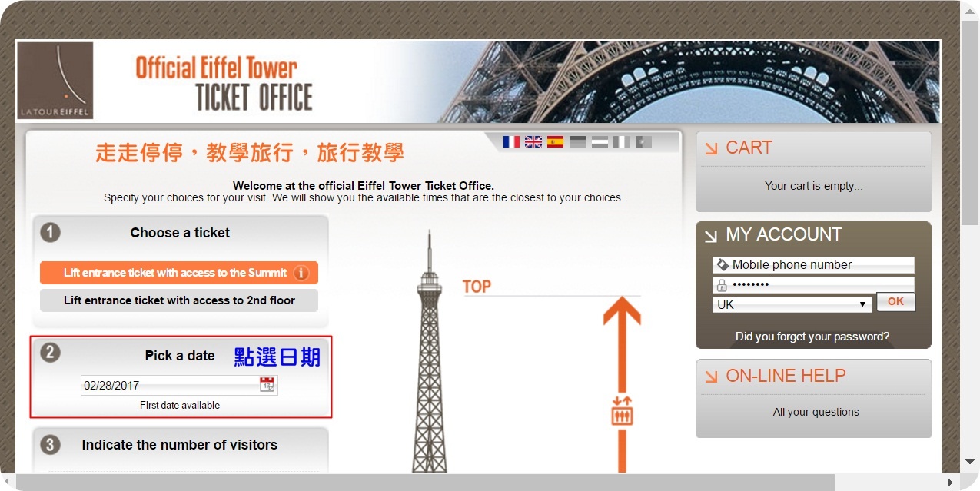The height and width of the screenshot is (491, 980).
Task: Choose the Spanish flag language option
Action: 555,142
